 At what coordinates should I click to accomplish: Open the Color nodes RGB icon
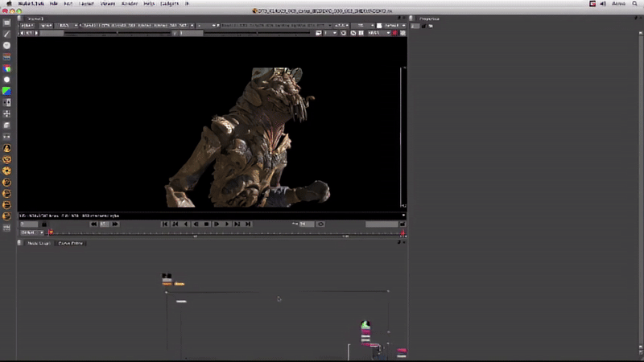coord(7,69)
